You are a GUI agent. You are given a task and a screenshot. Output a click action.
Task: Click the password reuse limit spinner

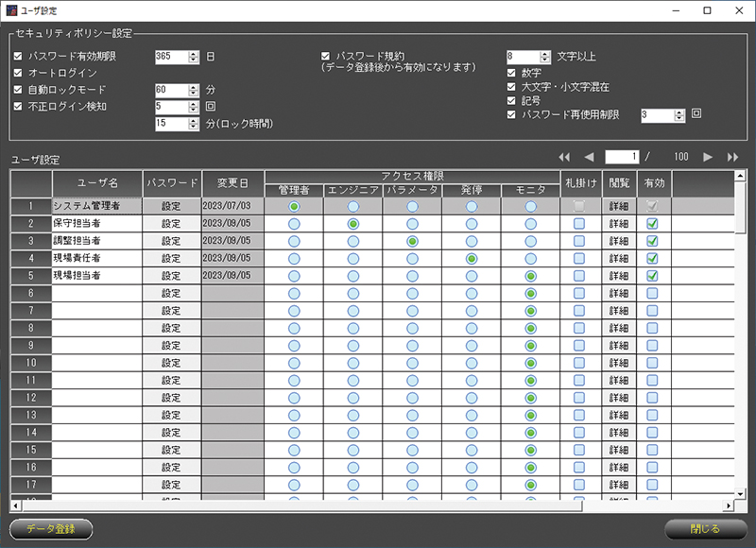click(679, 115)
